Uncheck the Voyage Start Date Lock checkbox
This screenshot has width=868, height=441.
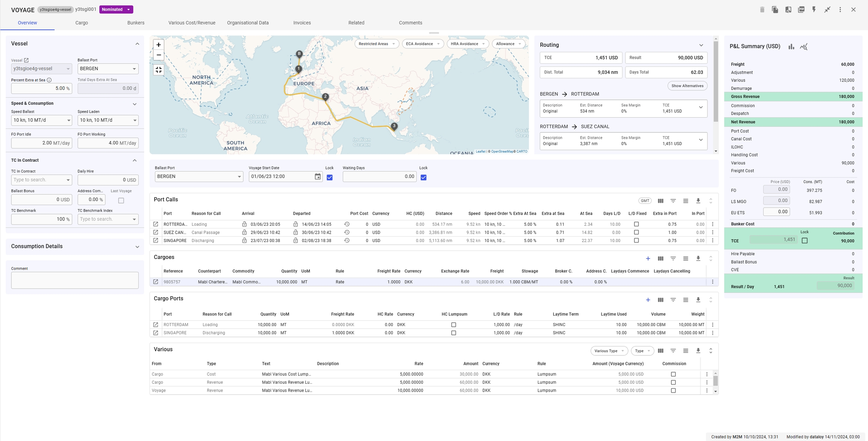pyautogui.click(x=330, y=178)
